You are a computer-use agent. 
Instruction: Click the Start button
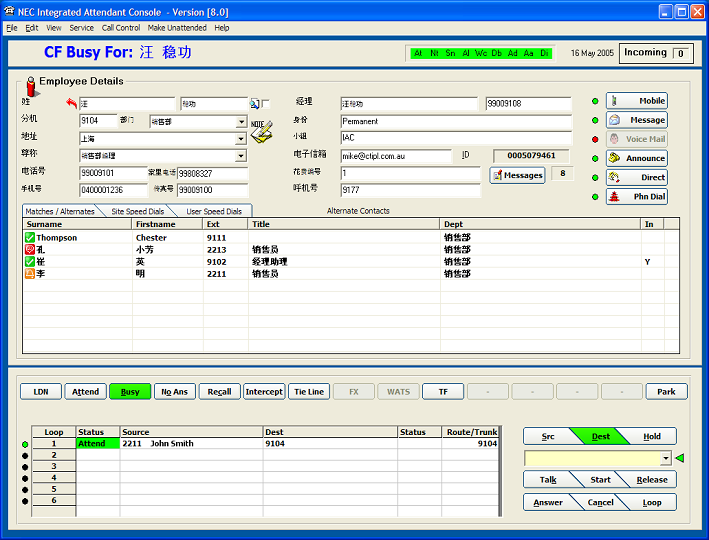click(600, 480)
